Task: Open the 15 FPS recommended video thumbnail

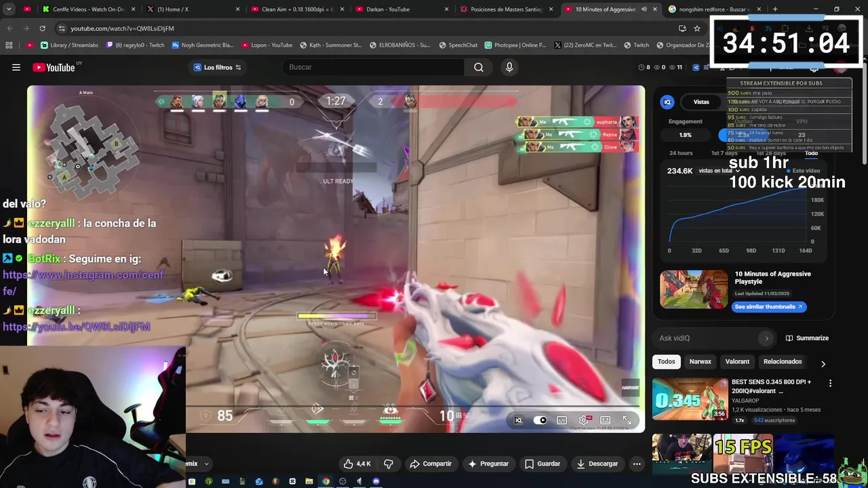Action: click(743, 455)
